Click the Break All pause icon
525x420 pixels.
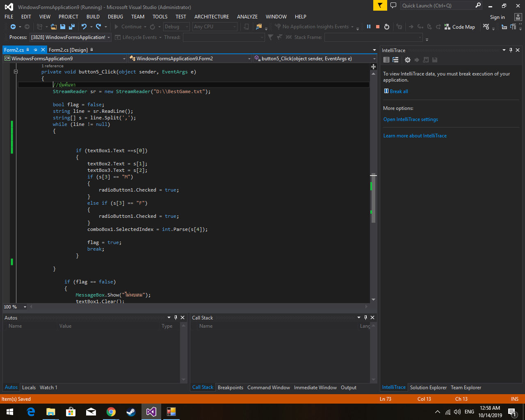(x=369, y=27)
